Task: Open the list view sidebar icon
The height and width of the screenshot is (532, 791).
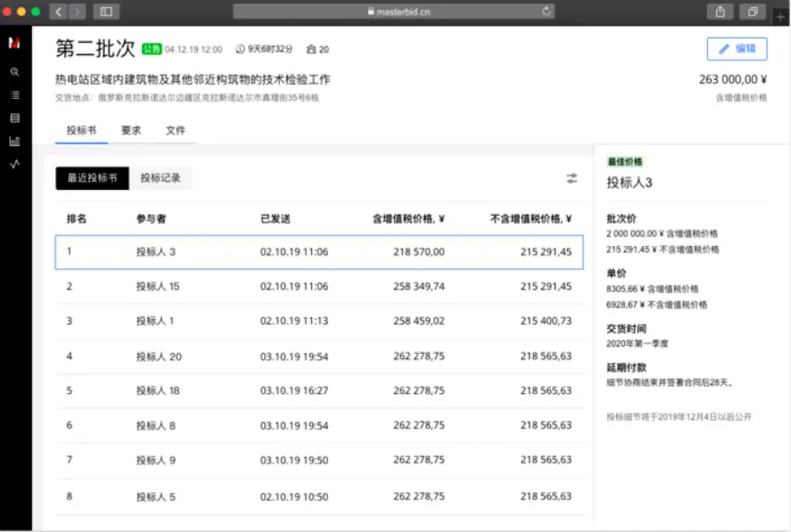Action: pyautogui.click(x=14, y=94)
